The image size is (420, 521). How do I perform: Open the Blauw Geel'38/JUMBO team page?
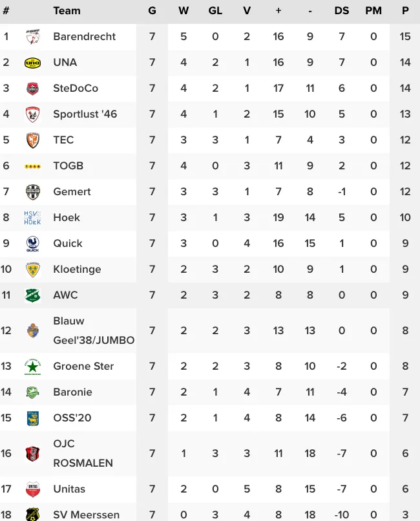[x=94, y=331]
